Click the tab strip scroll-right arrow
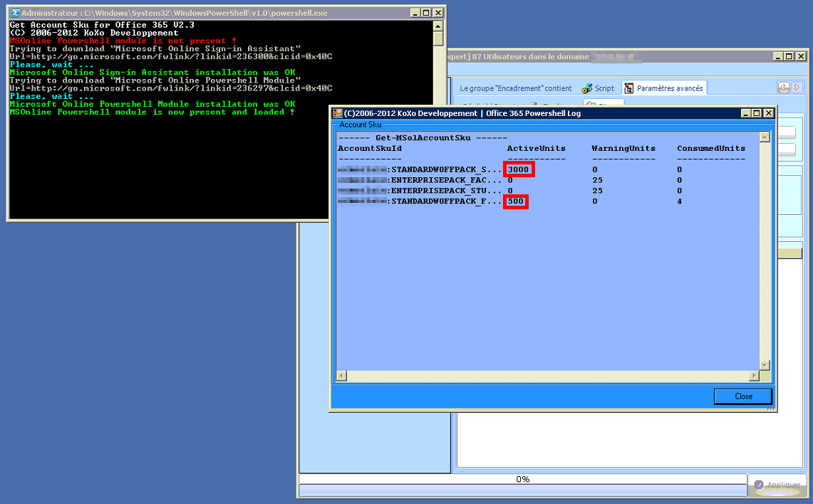Image resolution: width=813 pixels, height=504 pixels. (797, 88)
